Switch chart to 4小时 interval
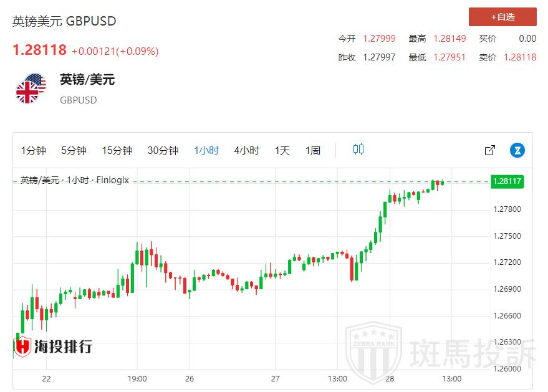The height and width of the screenshot is (392, 548). 246,150
